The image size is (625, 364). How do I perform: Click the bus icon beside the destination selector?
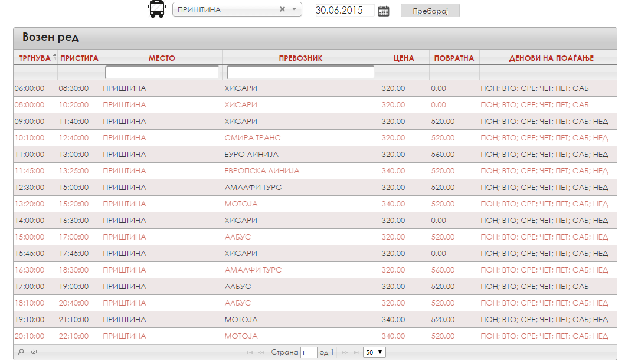(156, 9)
